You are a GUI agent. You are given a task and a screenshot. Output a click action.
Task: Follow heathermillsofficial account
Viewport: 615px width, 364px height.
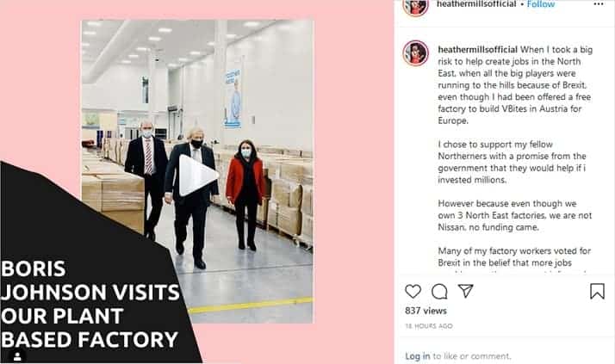[x=540, y=4]
